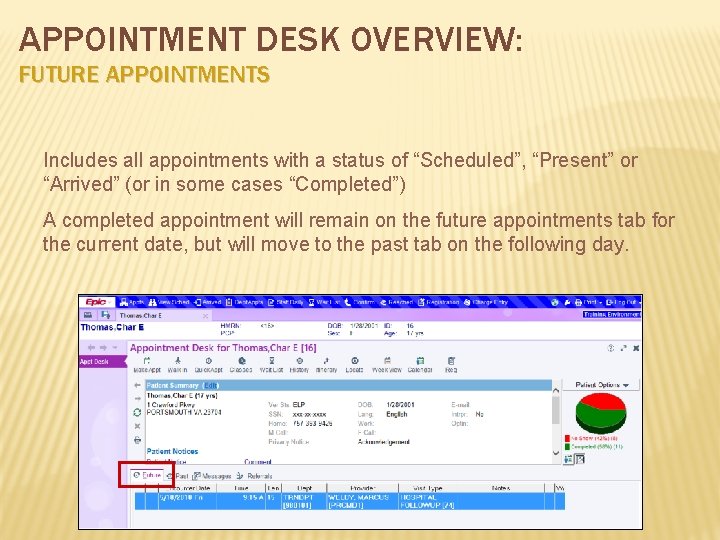This screenshot has width=720, height=540.
Task: Click the back arrow beside Patient Summary
Action: click(x=137, y=385)
